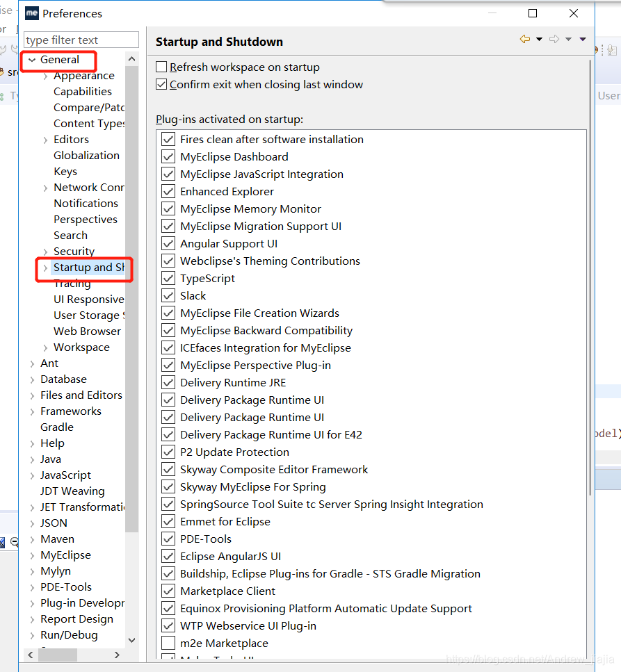Image resolution: width=621 pixels, height=672 pixels.
Task: Disable Enhanced Explorer plug-in
Action: pyautogui.click(x=168, y=192)
